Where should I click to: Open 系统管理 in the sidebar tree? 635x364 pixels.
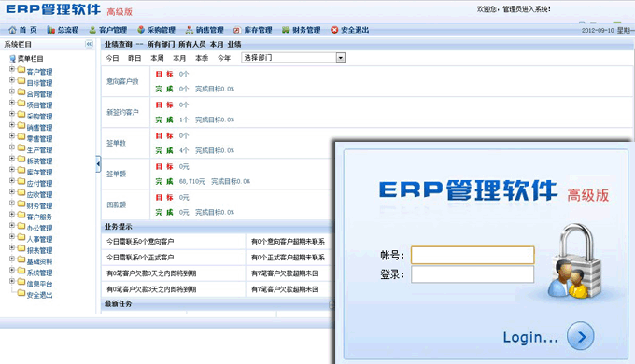point(39,273)
